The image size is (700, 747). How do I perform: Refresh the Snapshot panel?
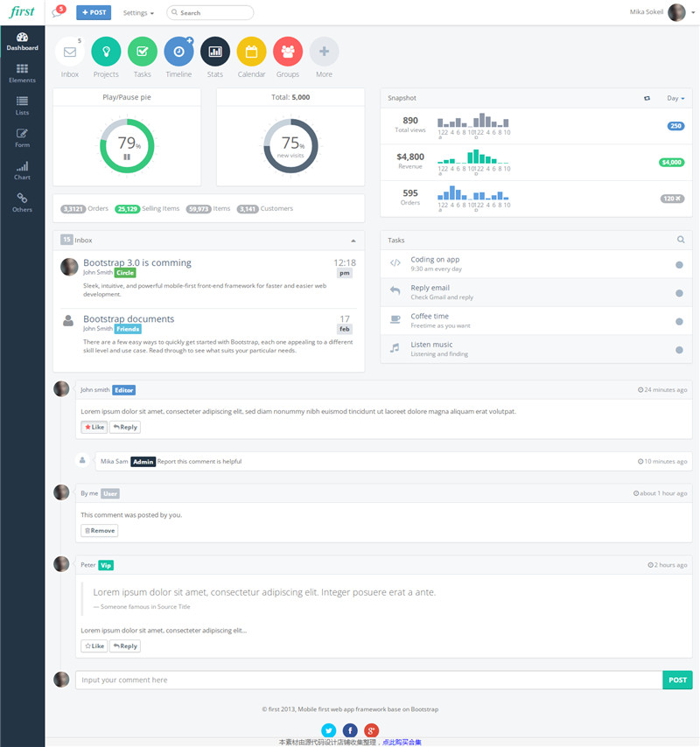pos(647,98)
